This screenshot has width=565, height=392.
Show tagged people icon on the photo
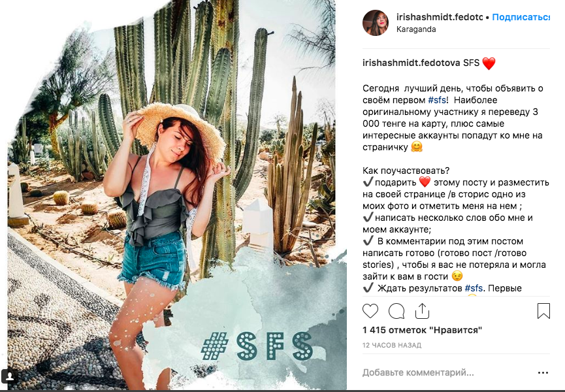[x=11, y=376]
